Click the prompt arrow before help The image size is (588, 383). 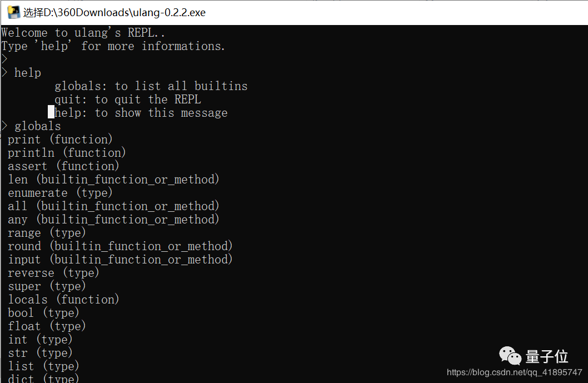coord(4,72)
